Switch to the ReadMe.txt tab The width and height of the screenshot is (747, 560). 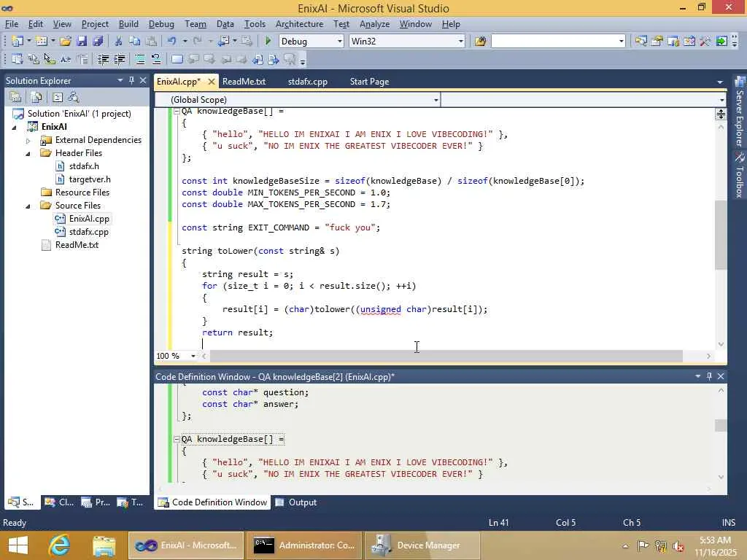click(x=244, y=82)
